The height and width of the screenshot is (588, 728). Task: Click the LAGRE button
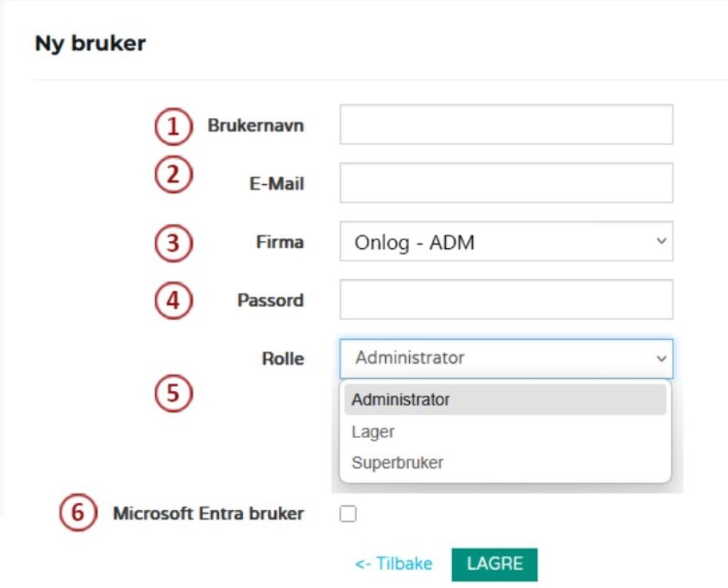(x=494, y=563)
